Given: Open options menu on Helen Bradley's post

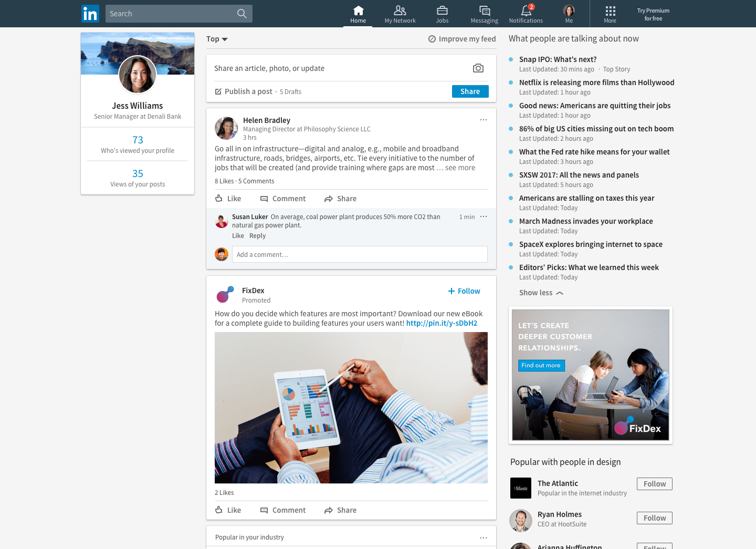Looking at the screenshot, I should point(484,120).
